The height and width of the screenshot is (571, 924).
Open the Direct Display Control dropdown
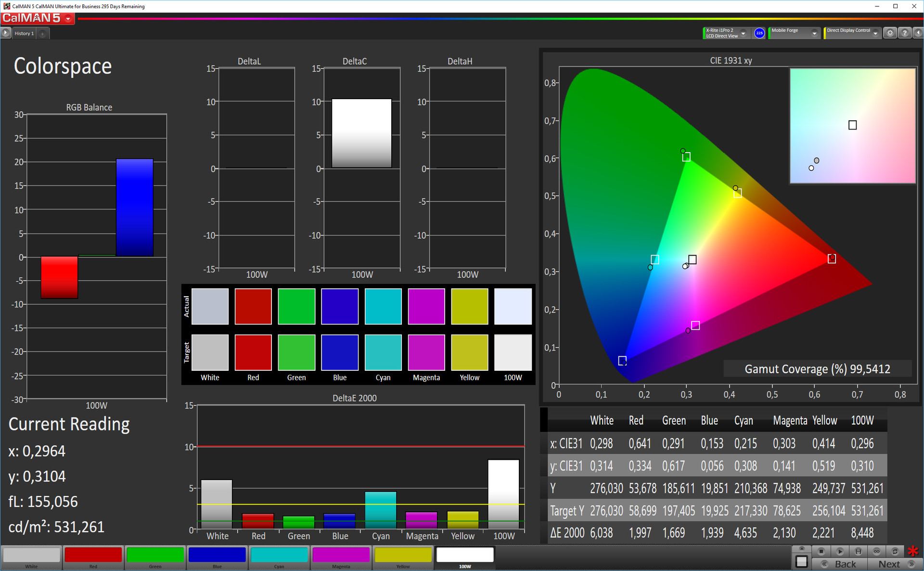tap(875, 33)
